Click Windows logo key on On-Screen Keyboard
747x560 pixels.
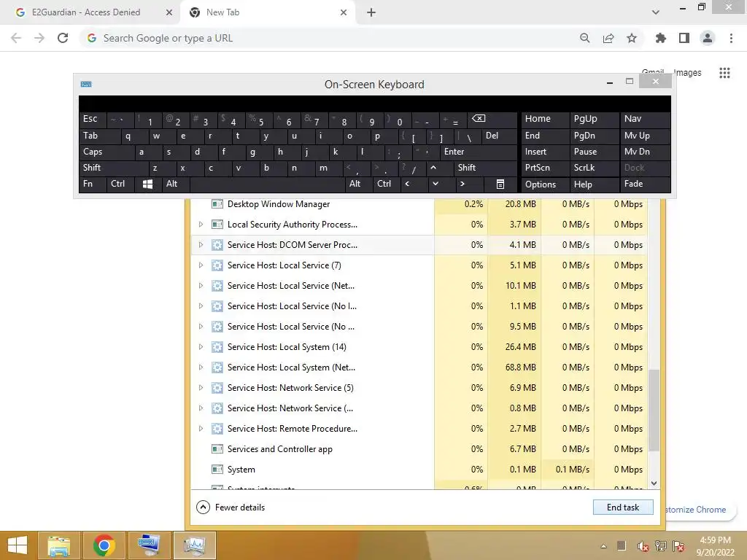pos(147,184)
